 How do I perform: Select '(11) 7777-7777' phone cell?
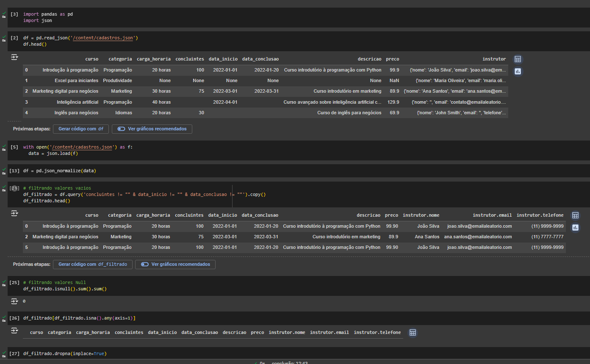[x=548, y=237]
